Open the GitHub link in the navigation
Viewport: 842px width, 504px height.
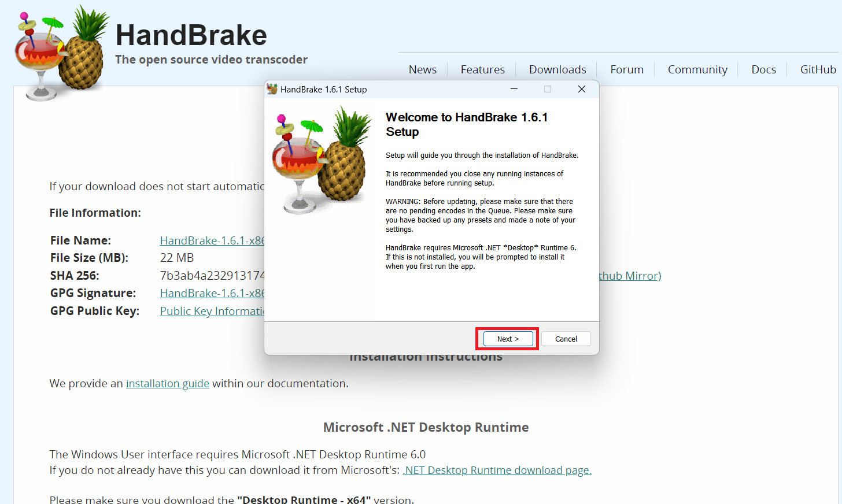(818, 69)
